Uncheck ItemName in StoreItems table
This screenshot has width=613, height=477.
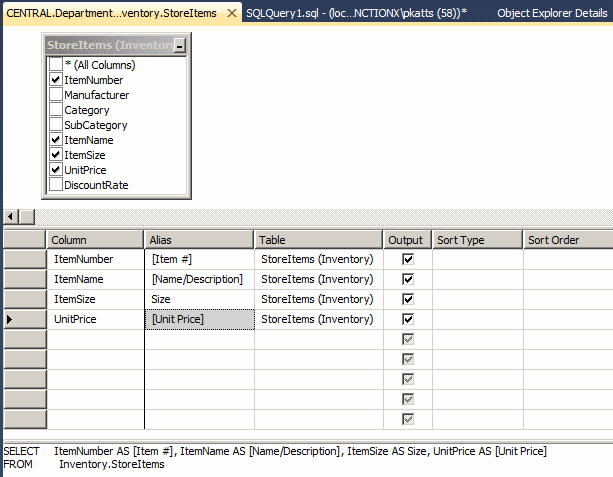(x=56, y=140)
